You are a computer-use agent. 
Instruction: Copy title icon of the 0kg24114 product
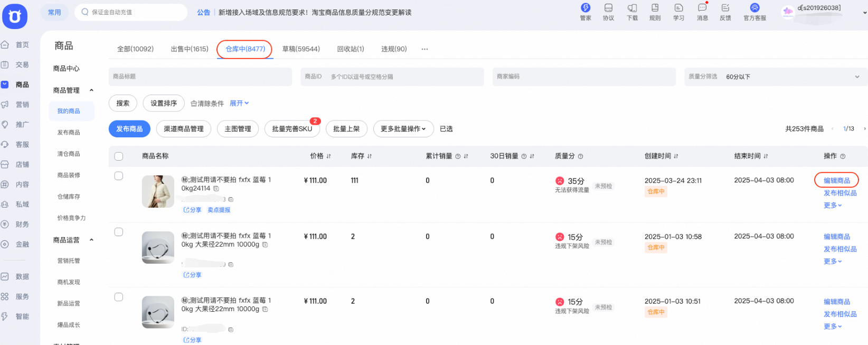coord(216,189)
